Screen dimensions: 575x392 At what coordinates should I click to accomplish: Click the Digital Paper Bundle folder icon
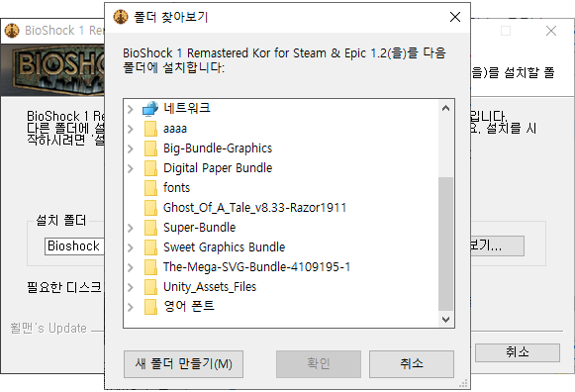[150, 168]
